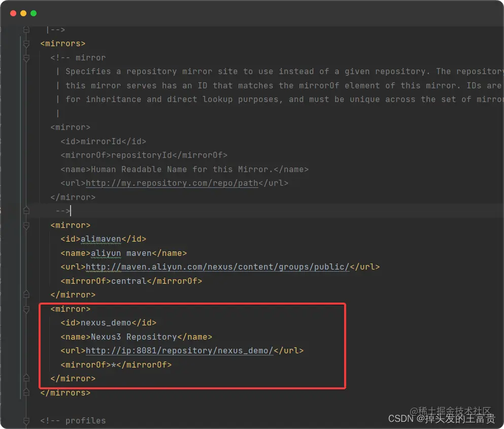Open the maven.aliyun.com nexus public URL

coord(217,267)
